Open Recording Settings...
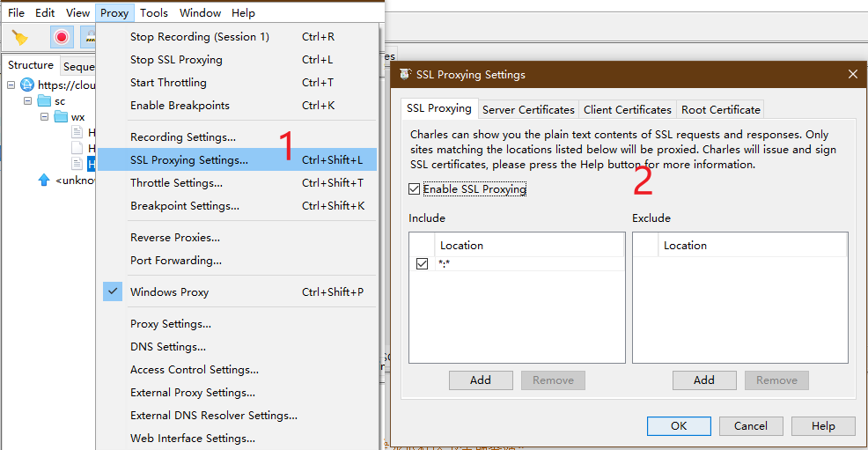 [238, 136]
